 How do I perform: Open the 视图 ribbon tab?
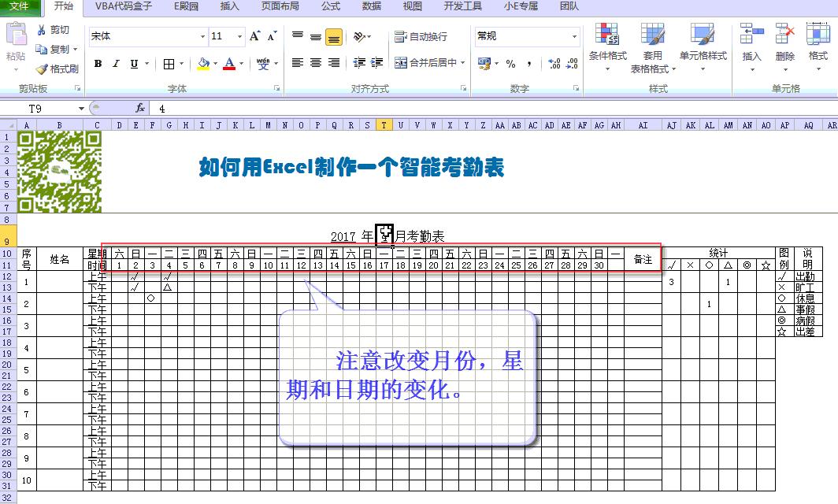411,7
